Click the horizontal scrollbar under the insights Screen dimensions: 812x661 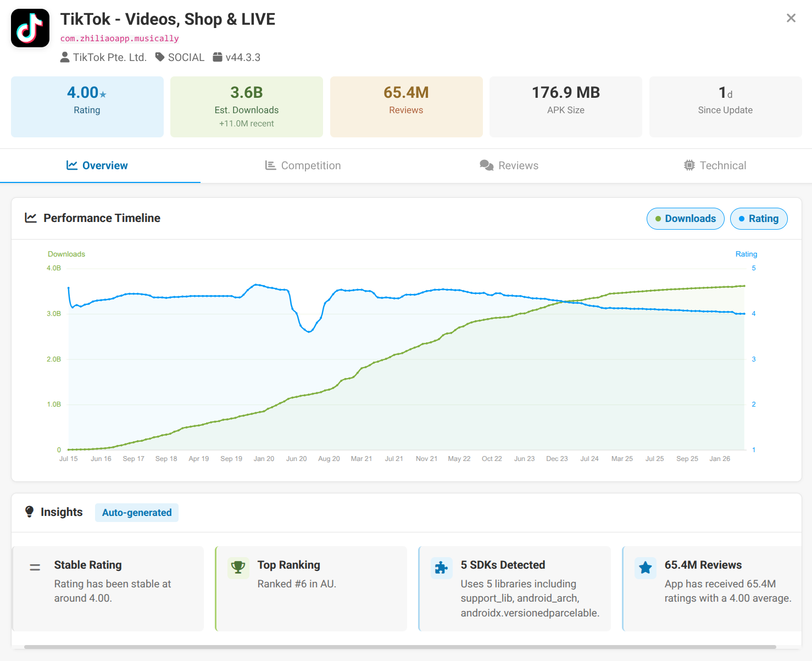pos(400,647)
